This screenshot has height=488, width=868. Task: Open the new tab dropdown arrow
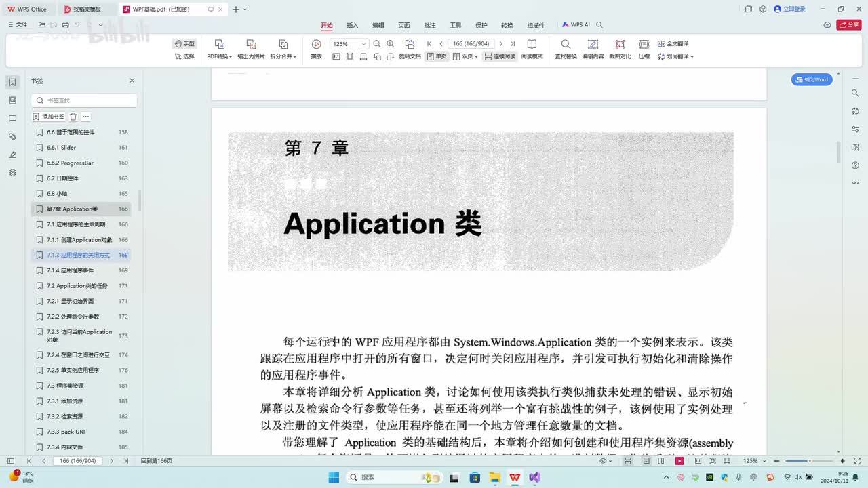tap(245, 9)
